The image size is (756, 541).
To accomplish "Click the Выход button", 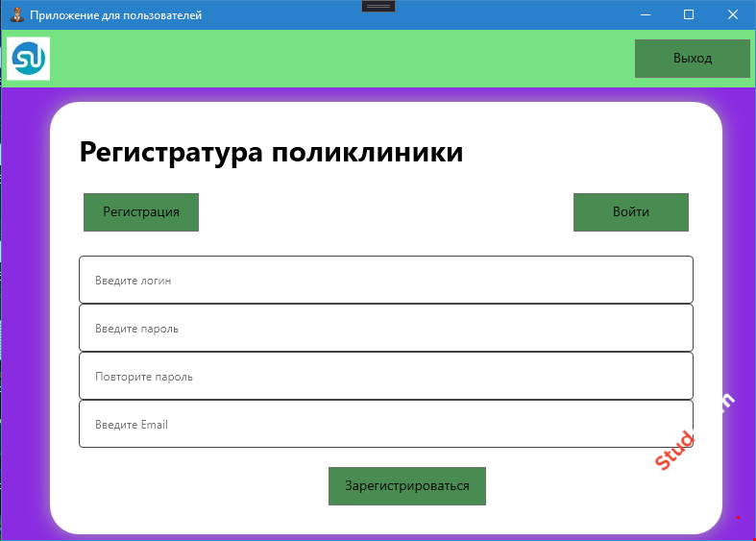I will [x=692, y=59].
